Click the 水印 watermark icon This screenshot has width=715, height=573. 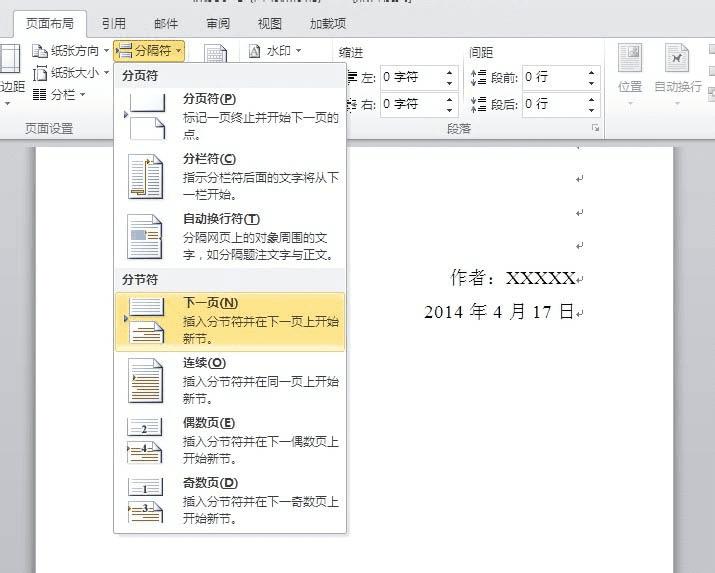coord(254,51)
